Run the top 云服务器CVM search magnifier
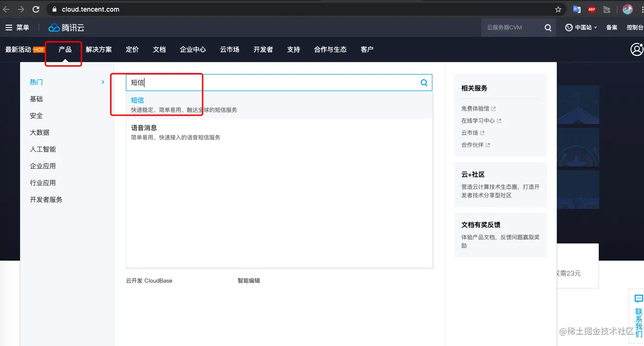Viewport: 644px width, 346px height. 548,28
